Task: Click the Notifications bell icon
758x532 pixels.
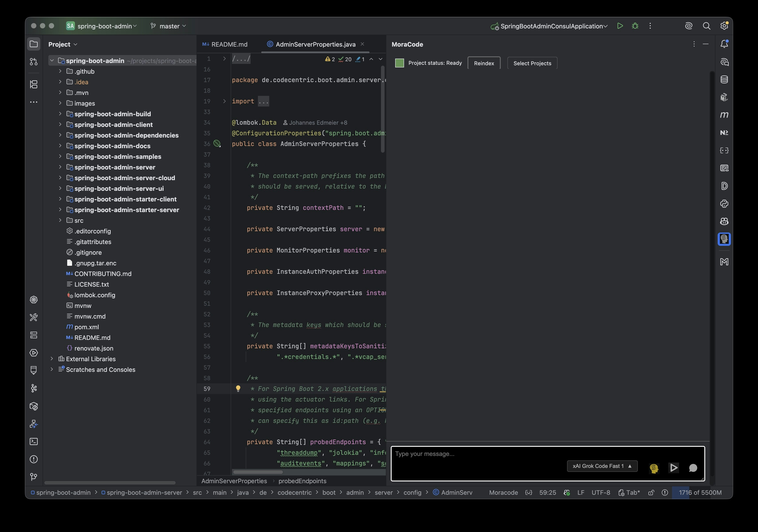Action: coord(724,44)
